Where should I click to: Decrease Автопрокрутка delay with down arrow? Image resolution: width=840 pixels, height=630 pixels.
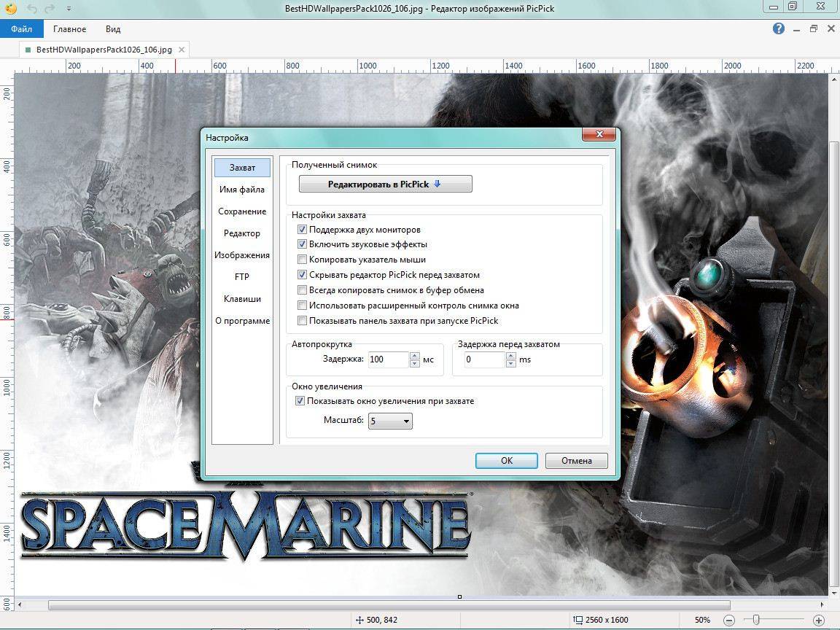coord(415,364)
